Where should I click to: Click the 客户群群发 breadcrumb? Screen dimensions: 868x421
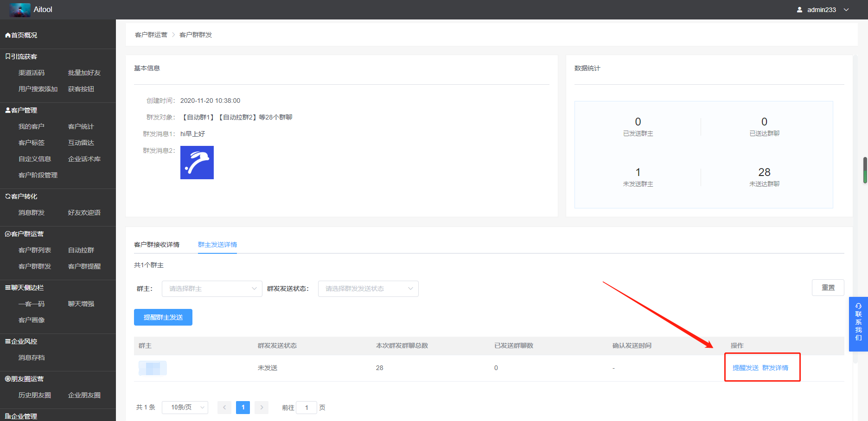[x=196, y=35]
